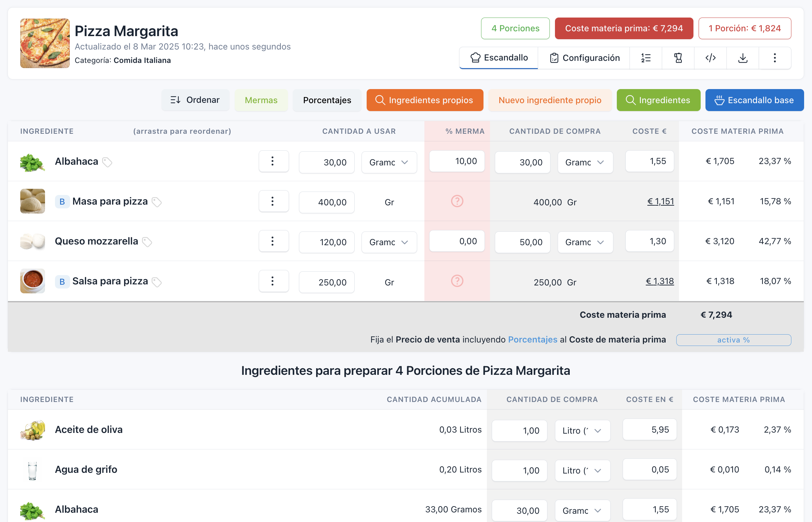This screenshot has height=522, width=812.
Task: Open Queso mozzarella usage unit dropdown
Action: (389, 242)
